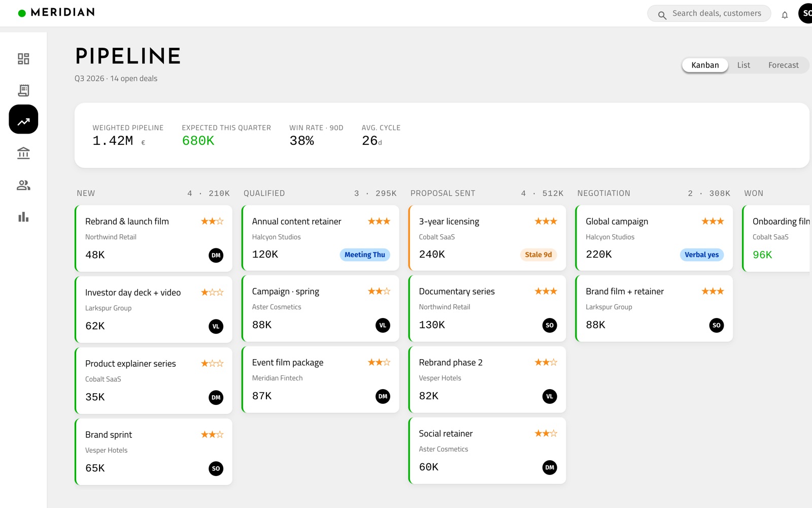Click star rating on Global campaign card
The image size is (812, 508).
(x=713, y=221)
